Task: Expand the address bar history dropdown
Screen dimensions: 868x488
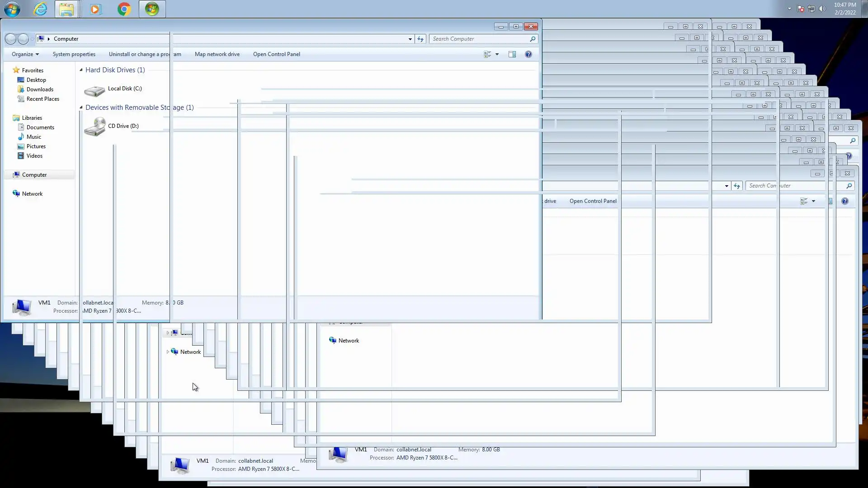Action: (410, 39)
